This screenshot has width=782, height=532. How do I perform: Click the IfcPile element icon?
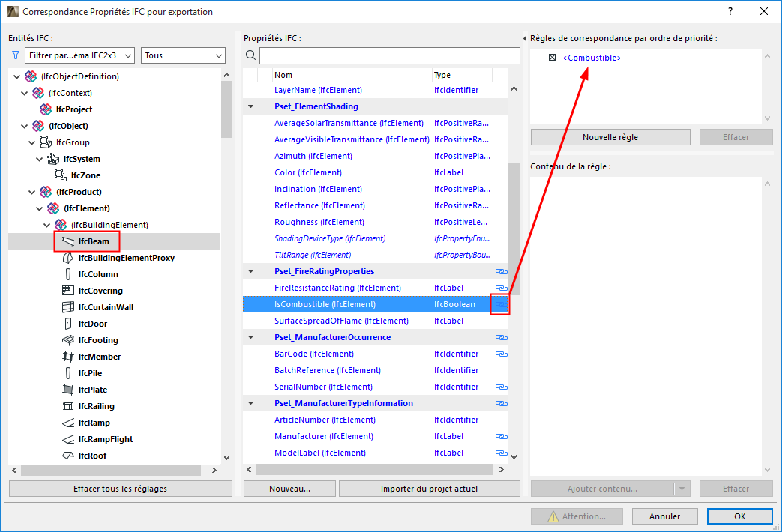click(x=67, y=373)
